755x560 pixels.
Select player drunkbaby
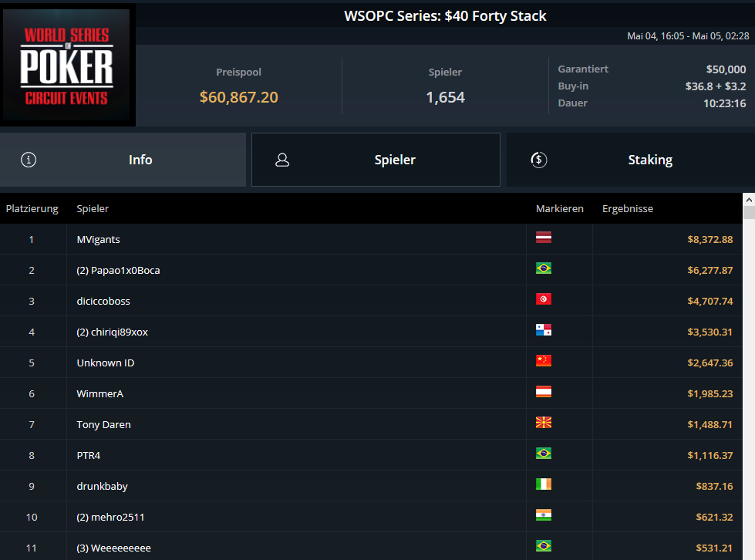tap(102, 486)
